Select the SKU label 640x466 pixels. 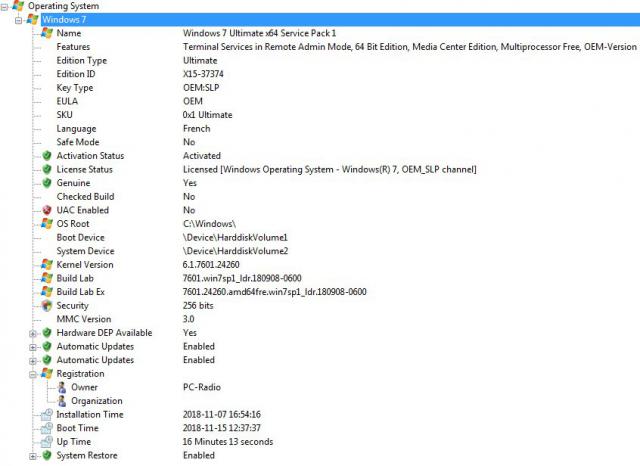coord(64,115)
